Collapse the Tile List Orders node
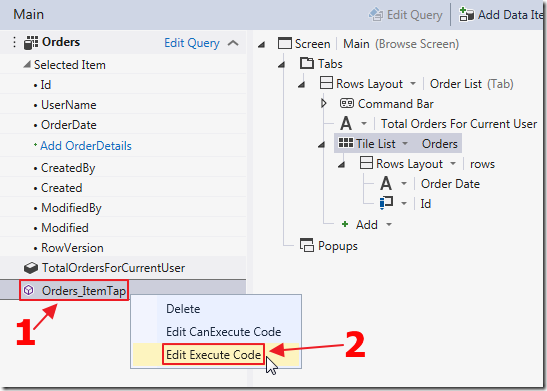 tap(321, 144)
